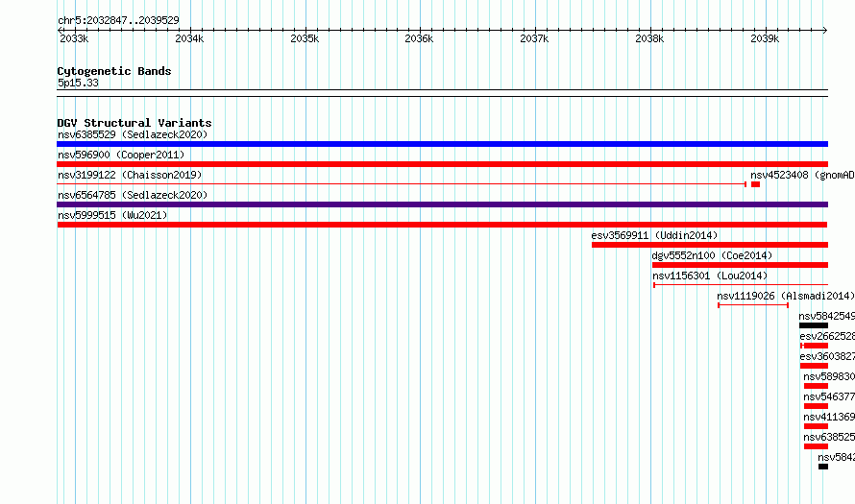Viewport: 855px width, 504px height.
Task: Open the nsv411369 variant label
Action: point(829,417)
